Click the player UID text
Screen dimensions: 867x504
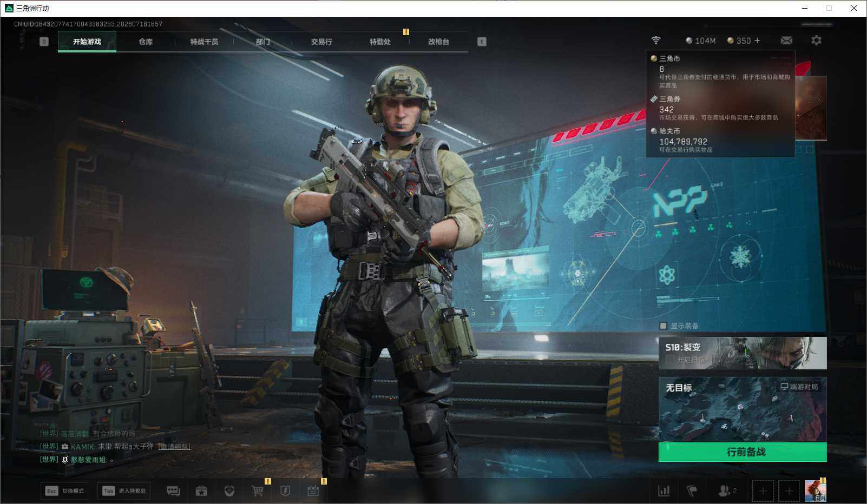(88, 24)
